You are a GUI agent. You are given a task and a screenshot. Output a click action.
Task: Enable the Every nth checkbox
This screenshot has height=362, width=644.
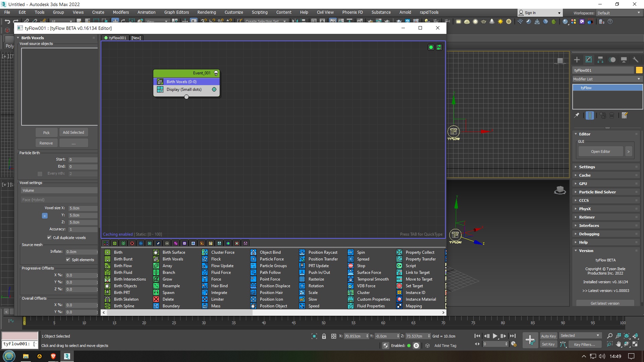point(40,174)
